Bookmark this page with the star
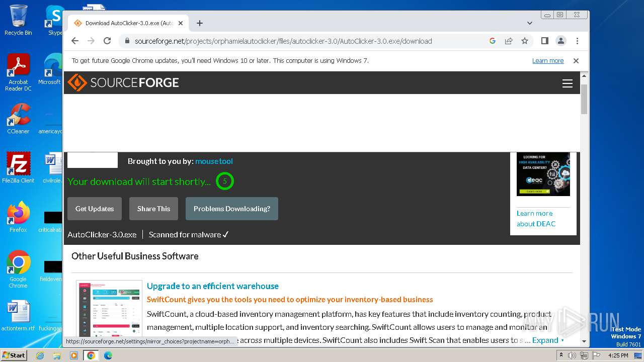Screen dimensions: 644x362 525,41
